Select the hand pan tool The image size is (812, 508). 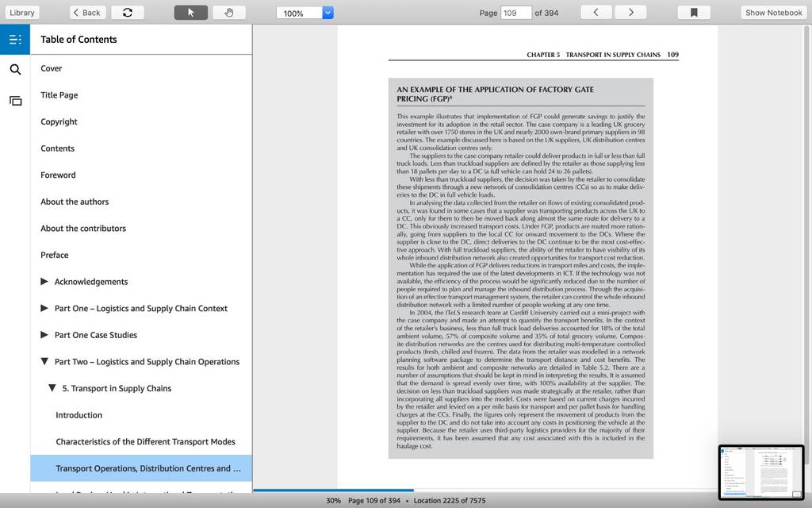coord(229,13)
